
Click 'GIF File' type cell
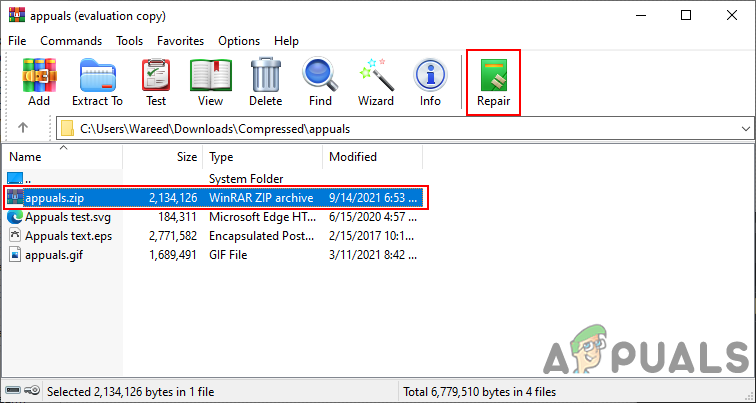pos(228,255)
